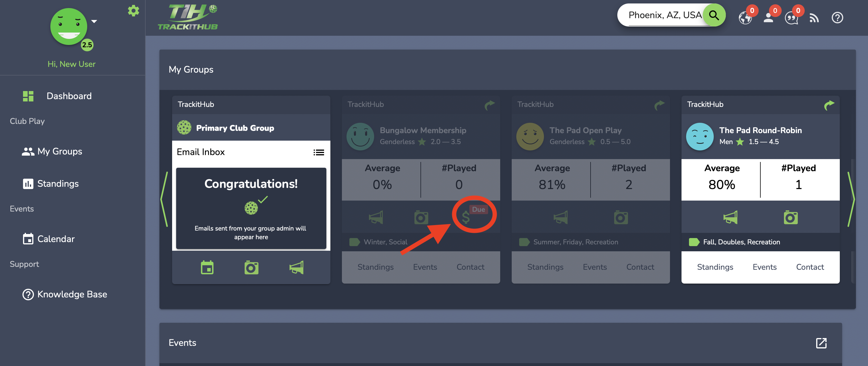Screen dimensions: 868x366
Task: Open the globe notifications icon
Action: tap(745, 18)
